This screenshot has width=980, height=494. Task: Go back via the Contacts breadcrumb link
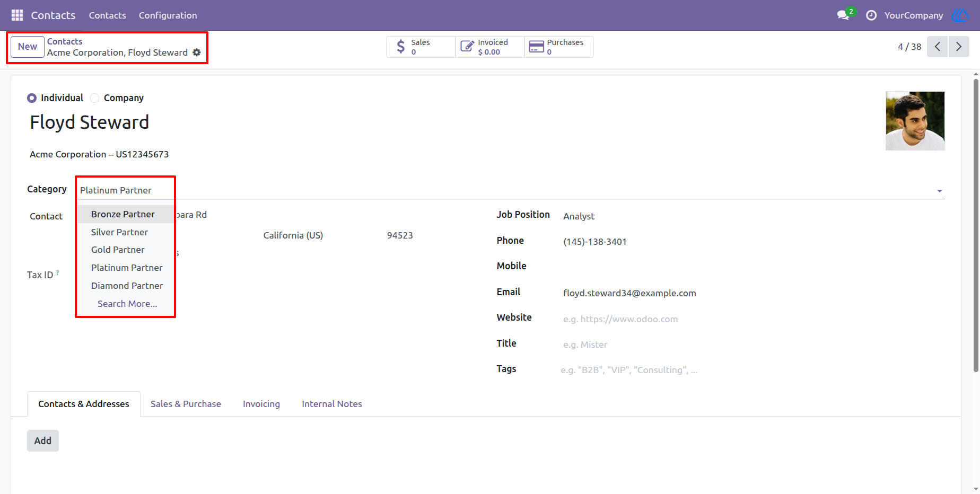pyautogui.click(x=65, y=41)
